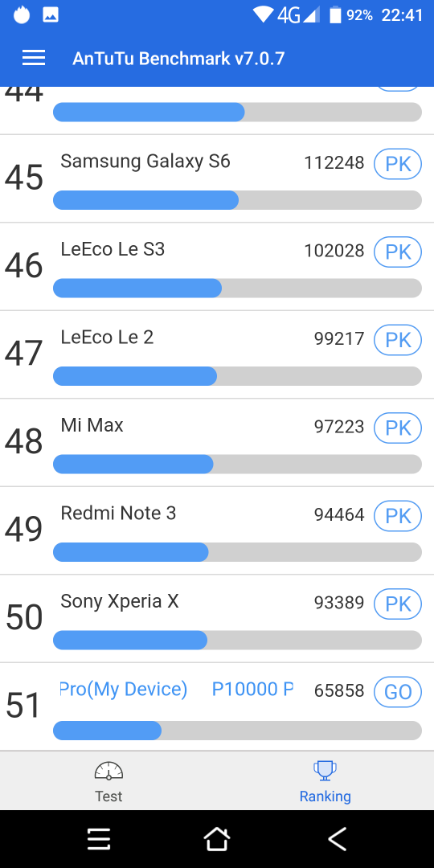
Task: Tap PK button for LeEco Le 2
Action: (x=398, y=340)
